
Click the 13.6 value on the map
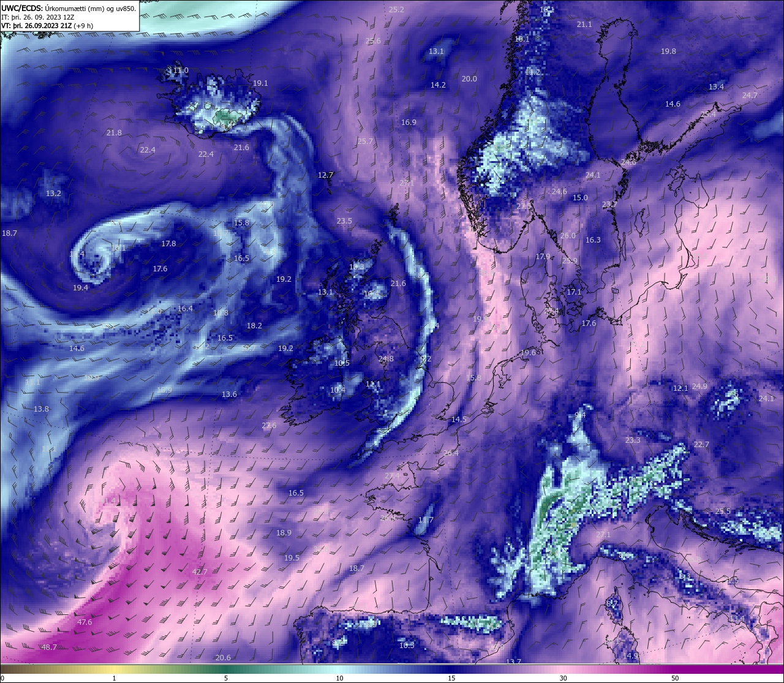[229, 394]
